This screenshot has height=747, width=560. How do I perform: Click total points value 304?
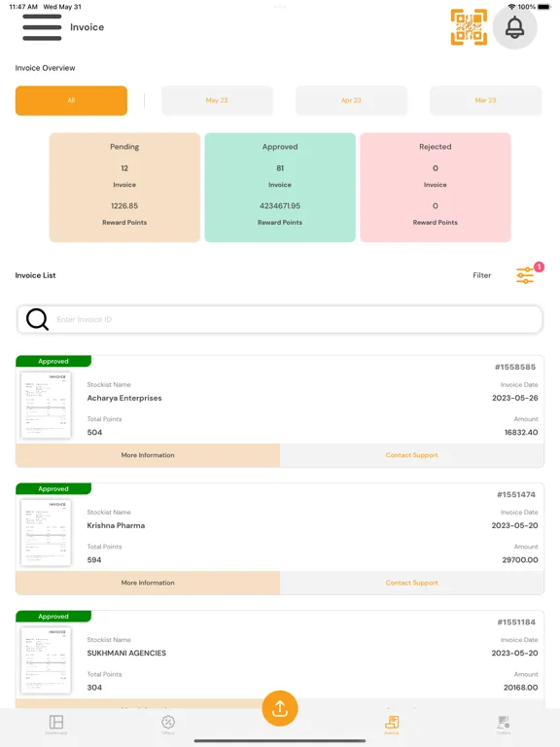point(94,688)
